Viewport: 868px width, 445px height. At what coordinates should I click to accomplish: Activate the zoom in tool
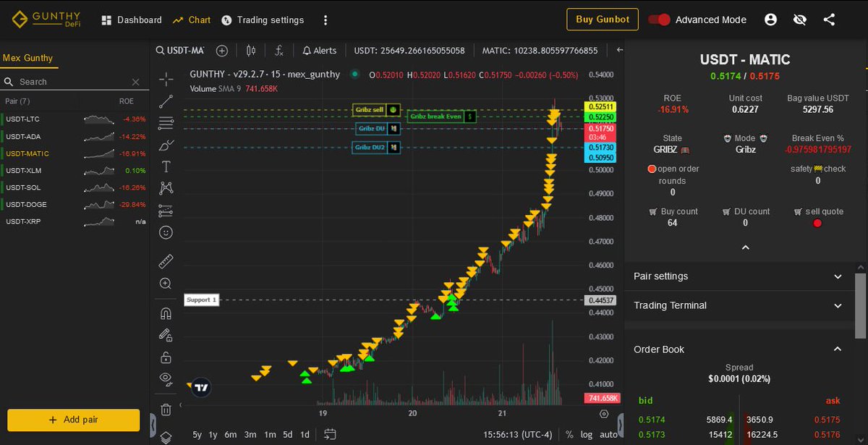pyautogui.click(x=166, y=284)
